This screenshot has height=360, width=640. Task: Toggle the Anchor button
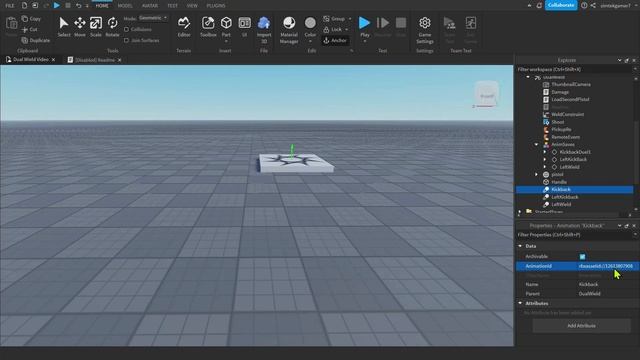pos(335,40)
